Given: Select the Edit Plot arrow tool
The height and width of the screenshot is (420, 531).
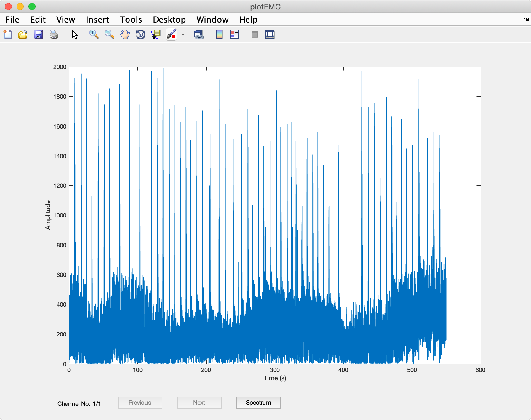Looking at the screenshot, I should [75, 35].
